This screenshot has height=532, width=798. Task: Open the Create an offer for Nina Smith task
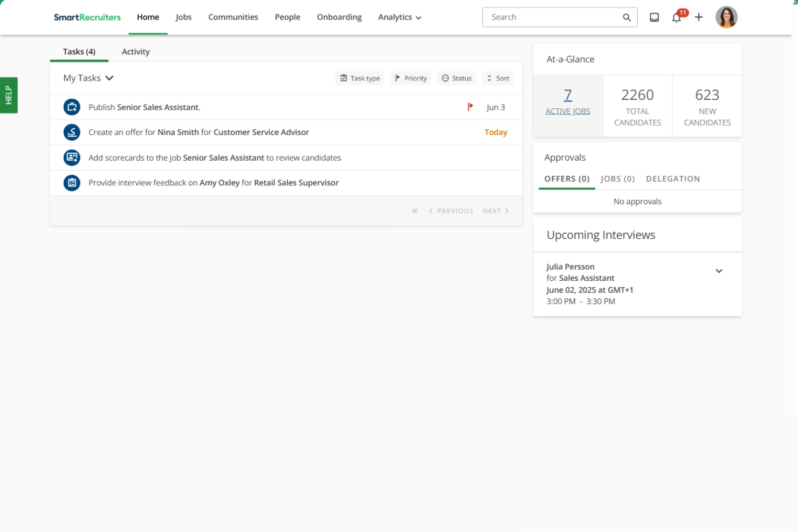pyautogui.click(x=286, y=132)
